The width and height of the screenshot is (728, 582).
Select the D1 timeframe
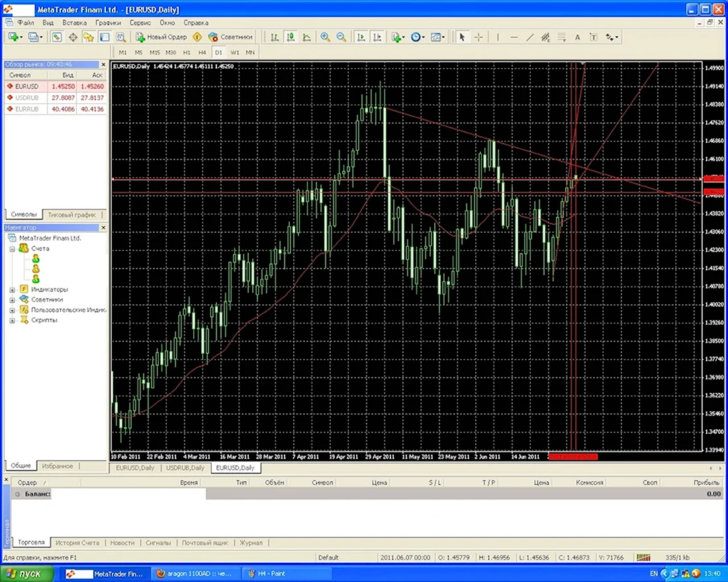(218, 52)
